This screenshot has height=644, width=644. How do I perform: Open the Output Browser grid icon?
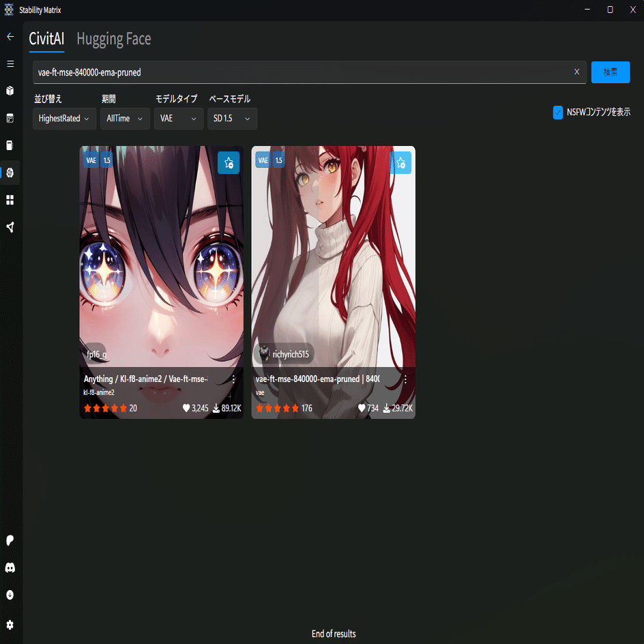pyautogui.click(x=10, y=200)
